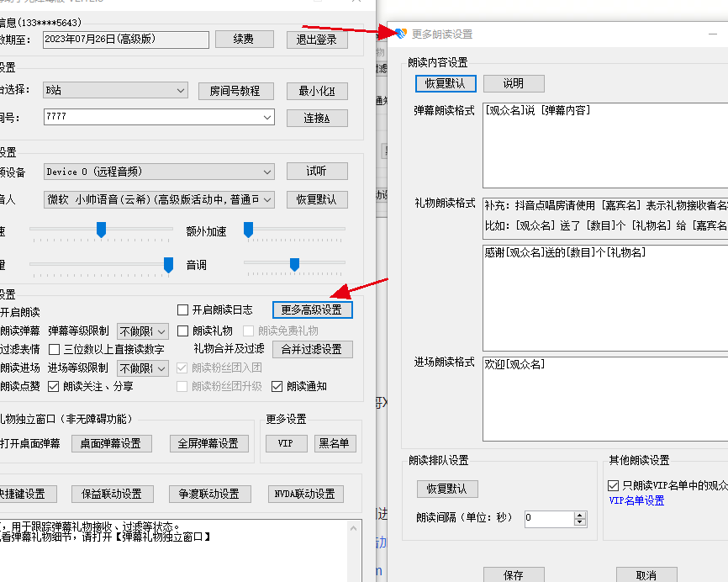The image size is (728, 582).
Task: Expand the room number 7777 dropdown
Action: point(267,117)
